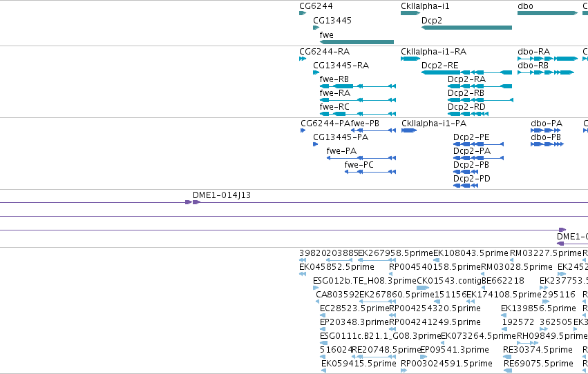Click the CG13445 gene label
Screen dimensions: 588x374
(x=332, y=21)
